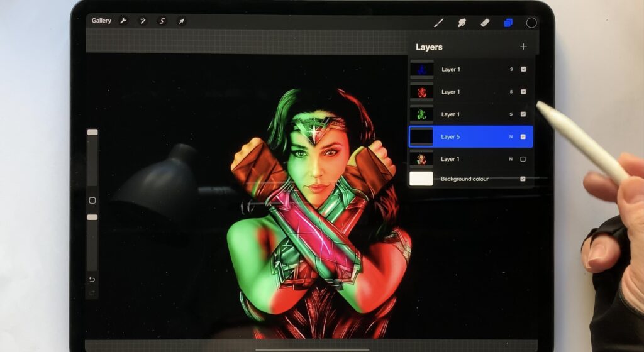Select the red-thumbnail Layer 1 row
Image resolution: width=644 pixels, height=352 pixels.
pyautogui.click(x=465, y=92)
